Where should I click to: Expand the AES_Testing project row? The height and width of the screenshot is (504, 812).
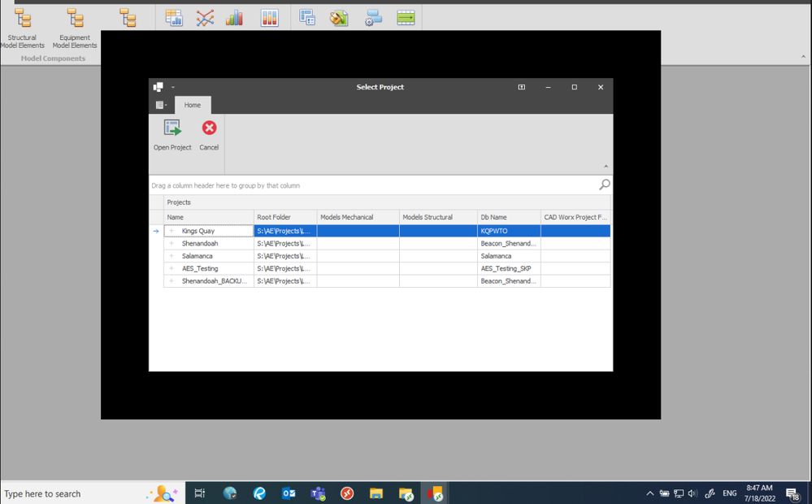pyautogui.click(x=172, y=268)
